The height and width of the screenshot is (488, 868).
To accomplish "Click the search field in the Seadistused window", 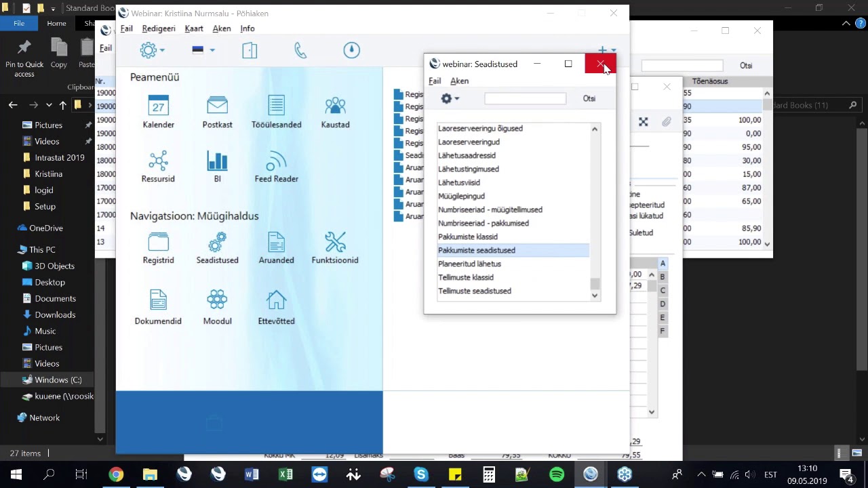I will (525, 99).
